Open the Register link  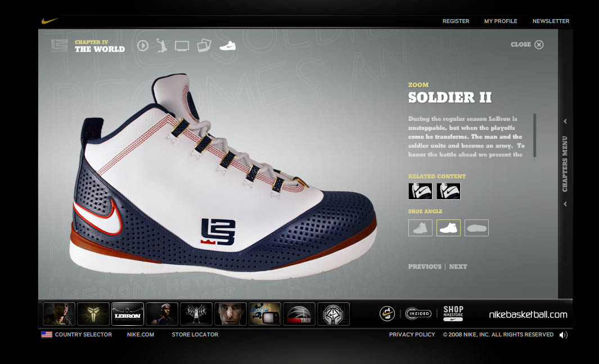coord(456,21)
